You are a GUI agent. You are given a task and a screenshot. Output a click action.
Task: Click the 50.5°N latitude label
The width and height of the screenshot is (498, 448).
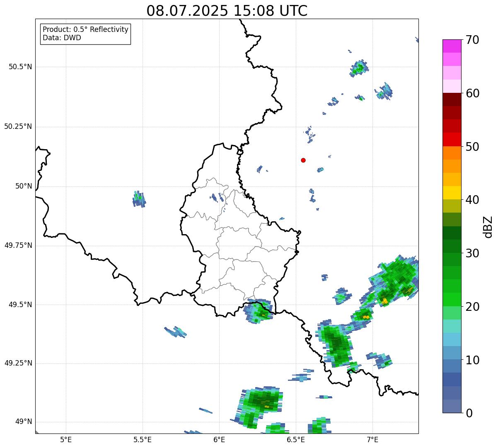coord(20,67)
